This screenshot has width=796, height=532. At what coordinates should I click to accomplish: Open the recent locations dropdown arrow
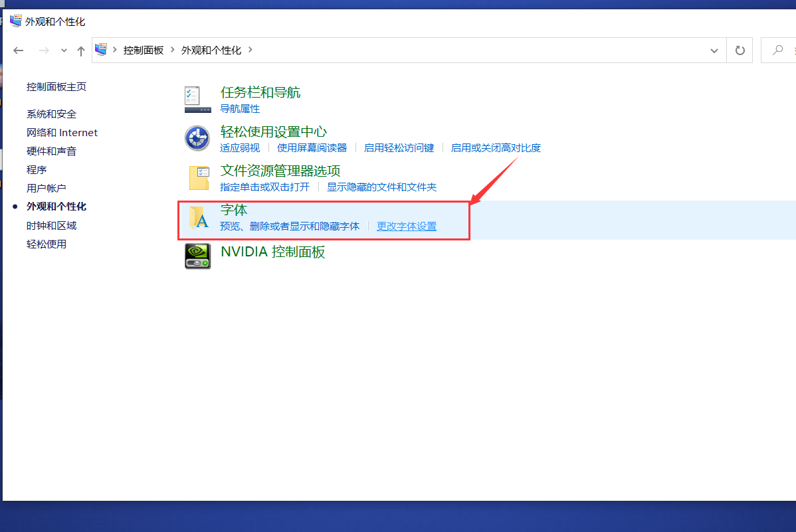tap(64, 50)
